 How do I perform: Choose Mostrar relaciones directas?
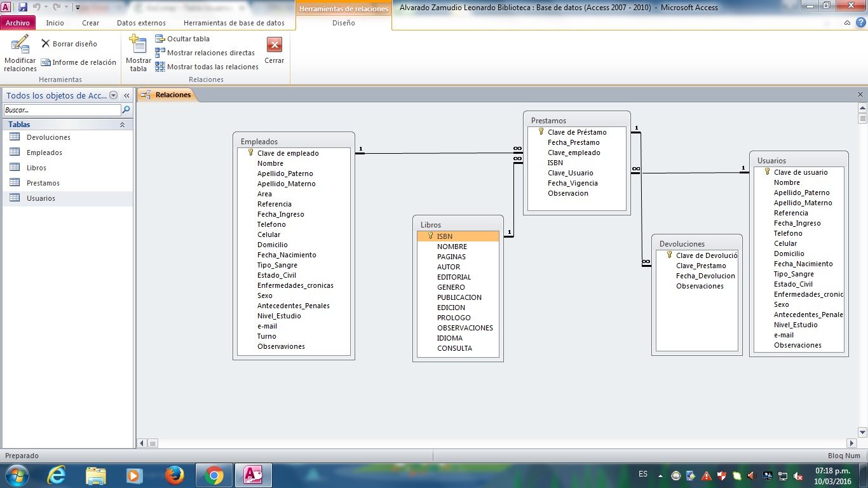pyautogui.click(x=205, y=53)
